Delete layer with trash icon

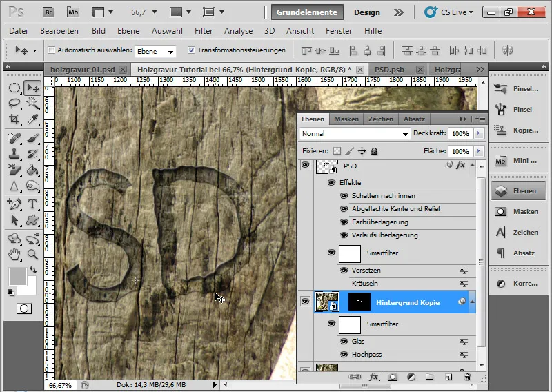tap(467, 377)
